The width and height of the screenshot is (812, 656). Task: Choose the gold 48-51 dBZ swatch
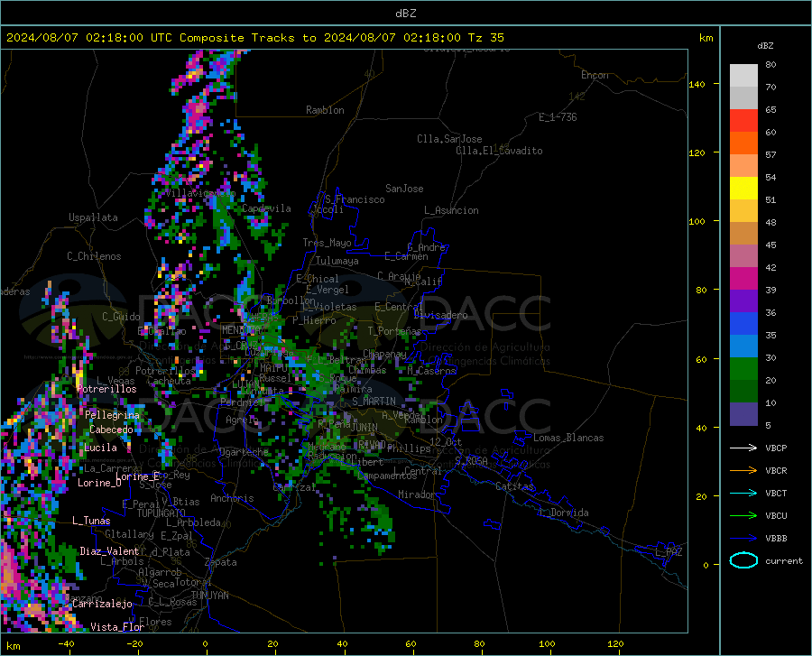743,211
